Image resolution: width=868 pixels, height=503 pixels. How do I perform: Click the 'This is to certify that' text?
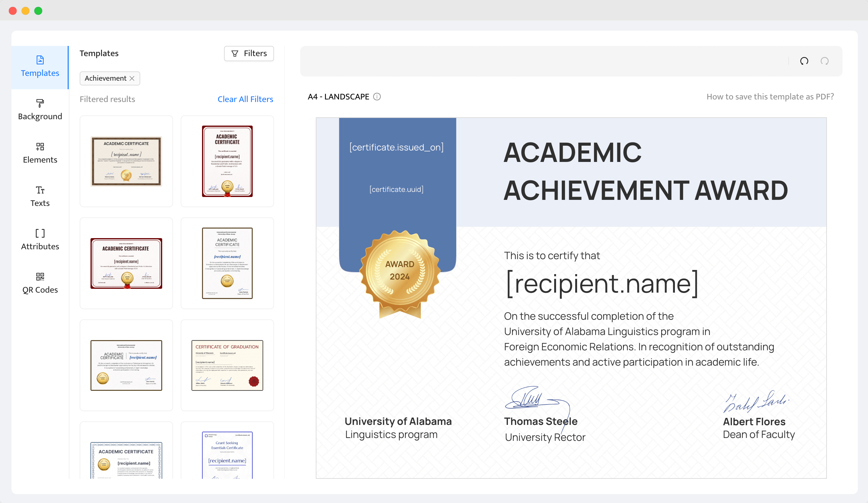[x=552, y=256]
